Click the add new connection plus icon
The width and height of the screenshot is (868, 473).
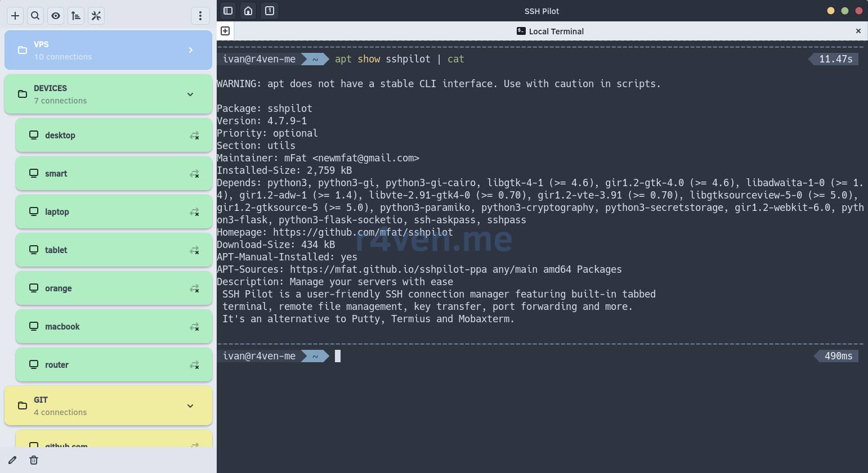[15, 16]
